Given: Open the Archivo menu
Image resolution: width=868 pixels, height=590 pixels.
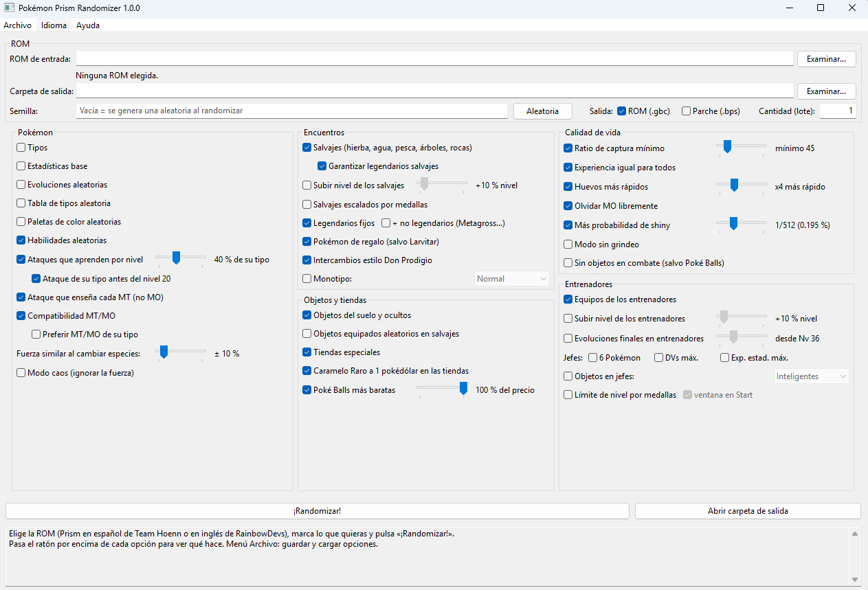Looking at the screenshot, I should (17, 25).
